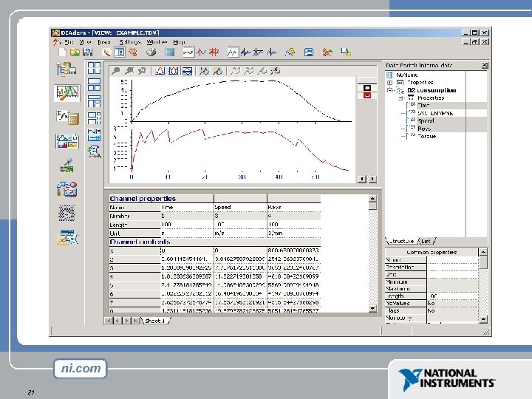Switch to the Structure tab in the Data Portal

point(401,241)
